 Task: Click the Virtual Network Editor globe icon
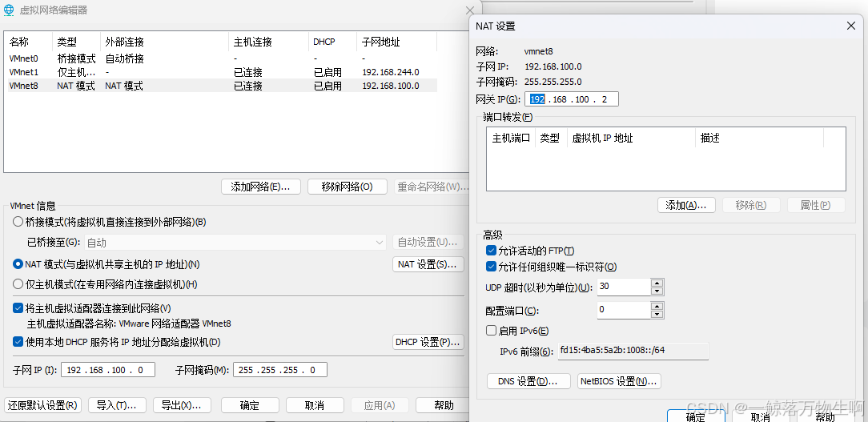(x=9, y=10)
